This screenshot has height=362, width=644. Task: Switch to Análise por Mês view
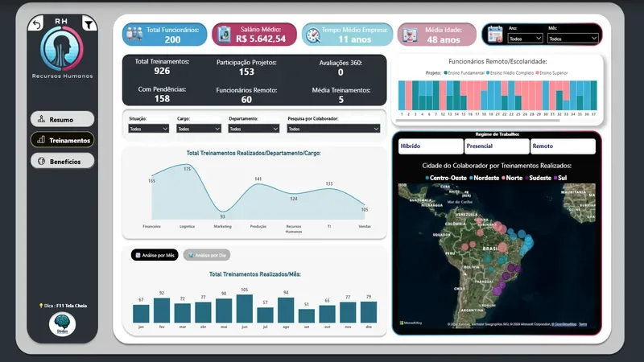pos(155,255)
